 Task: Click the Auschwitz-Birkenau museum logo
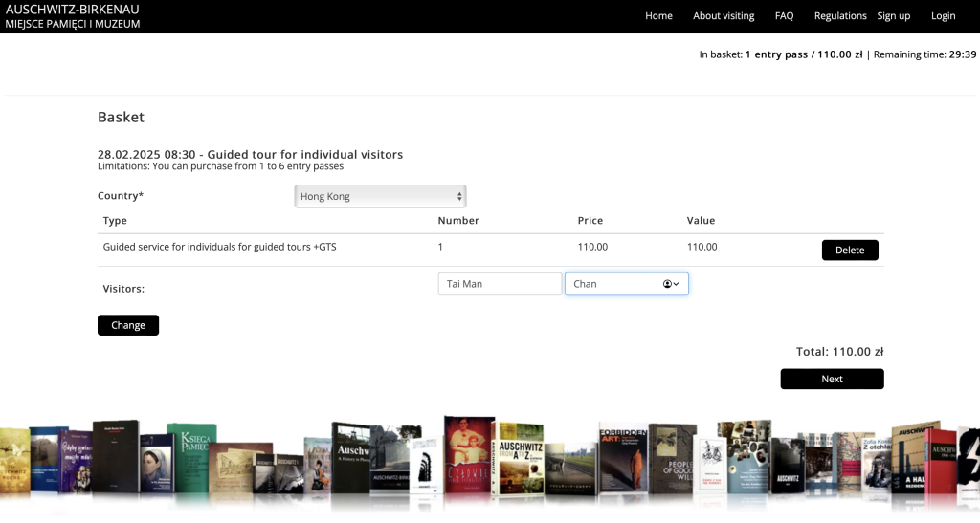point(73,16)
